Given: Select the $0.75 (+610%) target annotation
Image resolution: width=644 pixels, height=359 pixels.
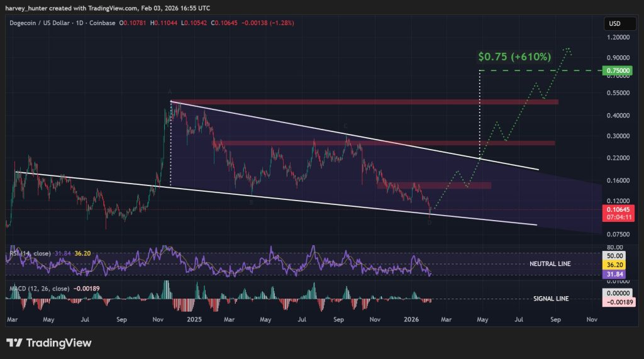Looking at the screenshot, I should (x=514, y=57).
